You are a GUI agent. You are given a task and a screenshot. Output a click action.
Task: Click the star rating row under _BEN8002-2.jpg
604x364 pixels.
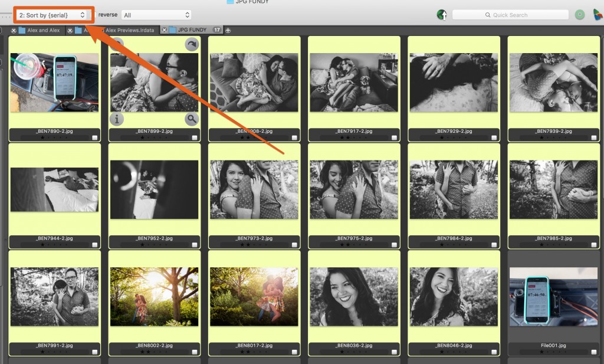pos(154,352)
